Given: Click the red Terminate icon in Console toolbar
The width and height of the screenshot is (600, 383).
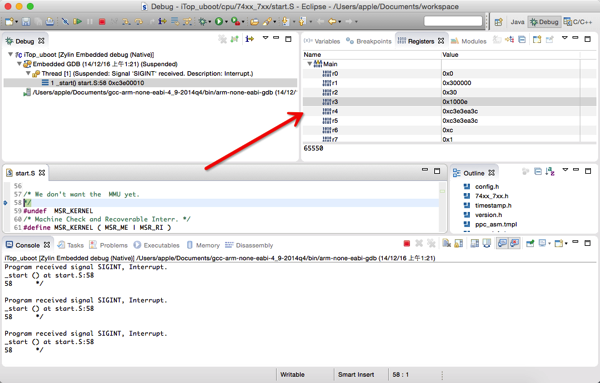Looking at the screenshot, I should tap(407, 243).
